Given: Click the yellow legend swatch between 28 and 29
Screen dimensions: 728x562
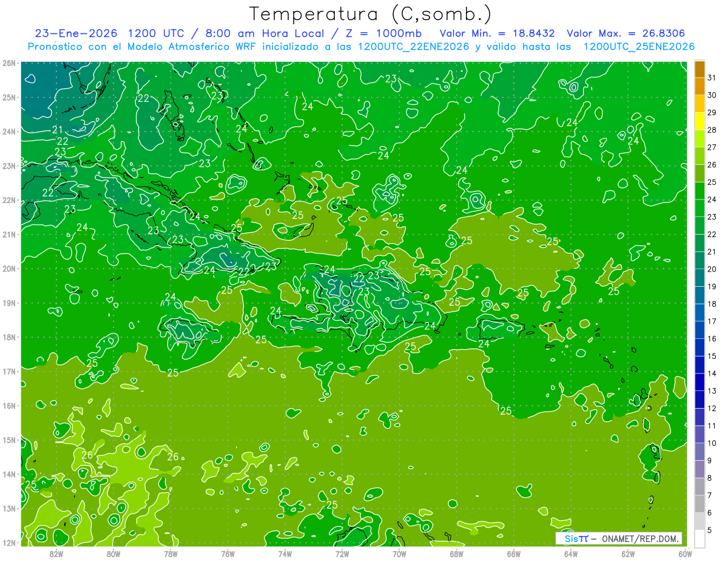Looking at the screenshot, I should 699,121.
